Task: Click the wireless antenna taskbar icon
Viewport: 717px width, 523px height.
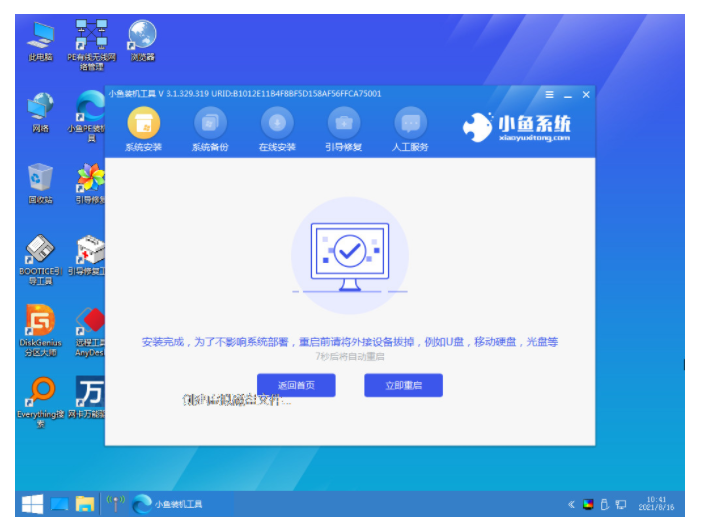Action: point(116,503)
